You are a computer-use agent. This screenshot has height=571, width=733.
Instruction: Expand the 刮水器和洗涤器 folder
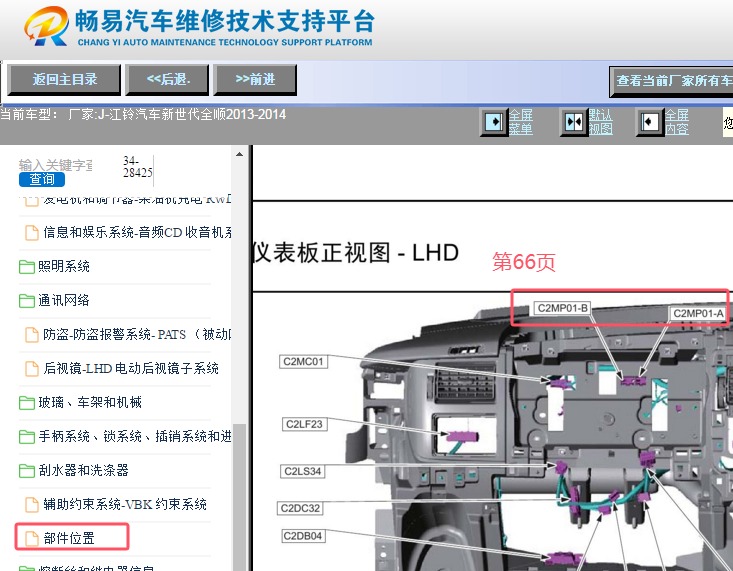(x=83, y=470)
